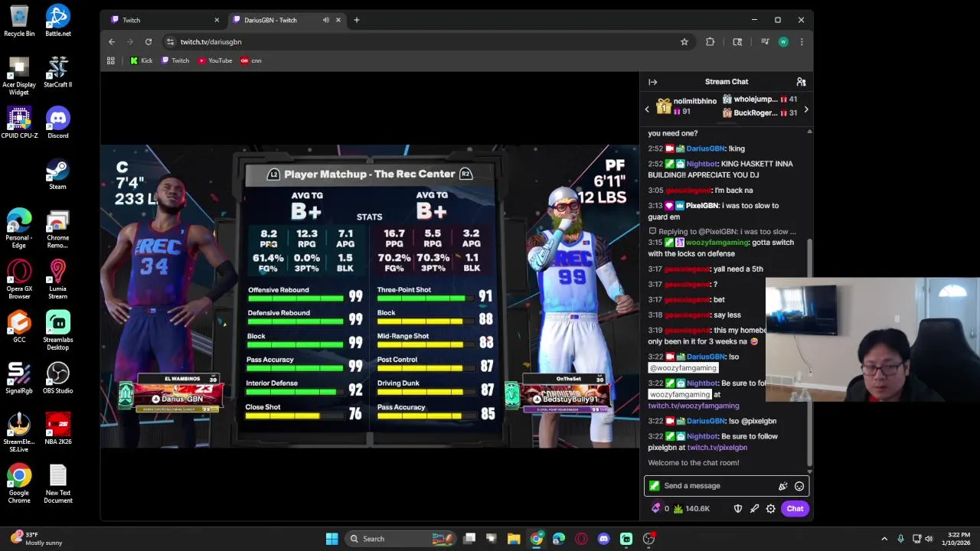The image size is (980, 551).
Task: Send message with Chat button
Action: click(795, 509)
